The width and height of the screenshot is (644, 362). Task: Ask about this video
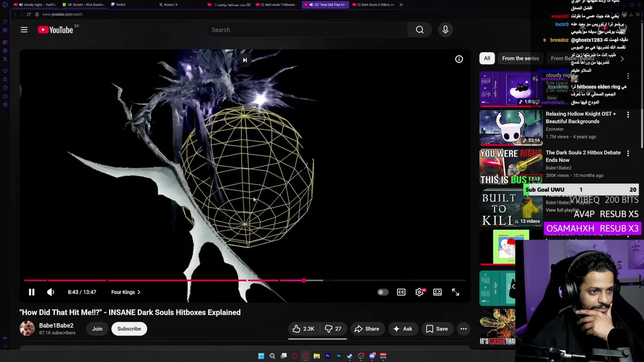(403, 329)
